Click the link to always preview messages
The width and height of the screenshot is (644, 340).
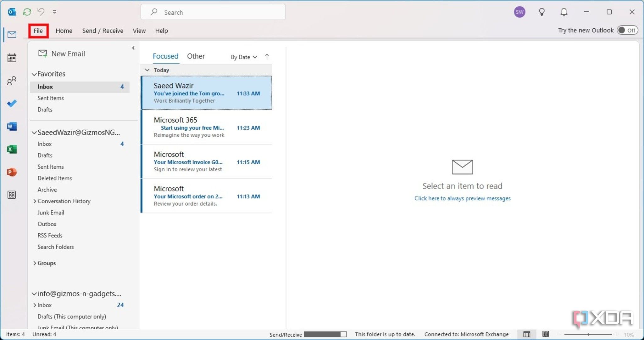pos(462,198)
